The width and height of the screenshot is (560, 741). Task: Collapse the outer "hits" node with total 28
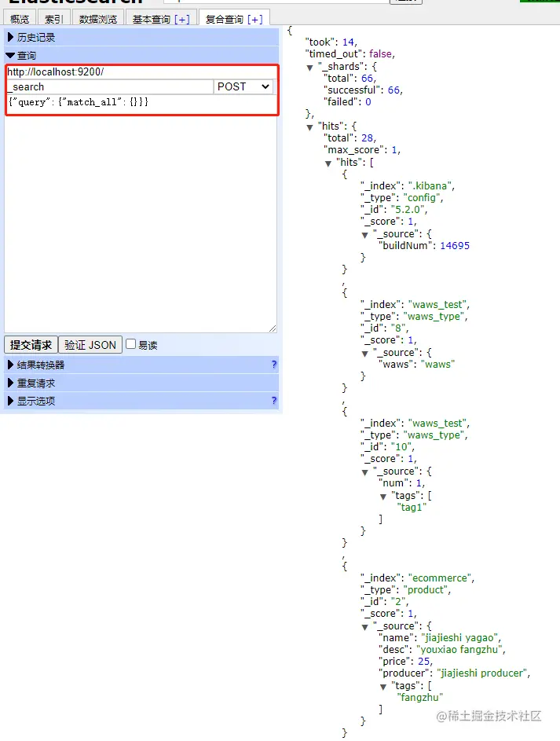[309, 127]
